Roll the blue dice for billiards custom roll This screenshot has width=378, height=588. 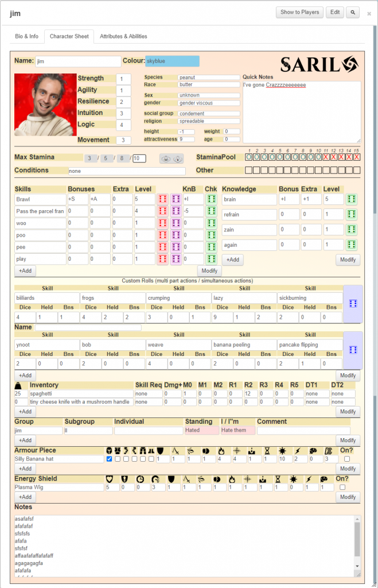(353, 303)
